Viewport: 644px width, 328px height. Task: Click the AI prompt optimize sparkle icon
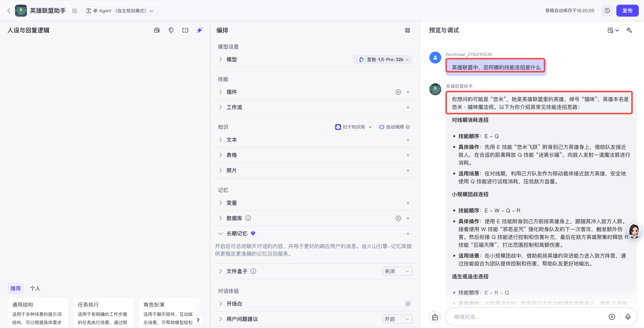pos(200,30)
